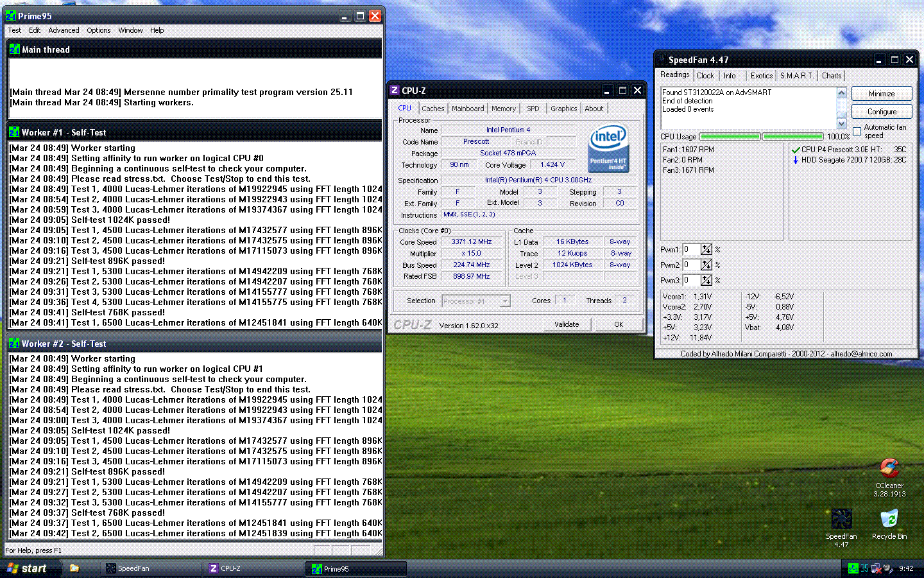Click the Validate button in CPU-Z

pyautogui.click(x=567, y=324)
